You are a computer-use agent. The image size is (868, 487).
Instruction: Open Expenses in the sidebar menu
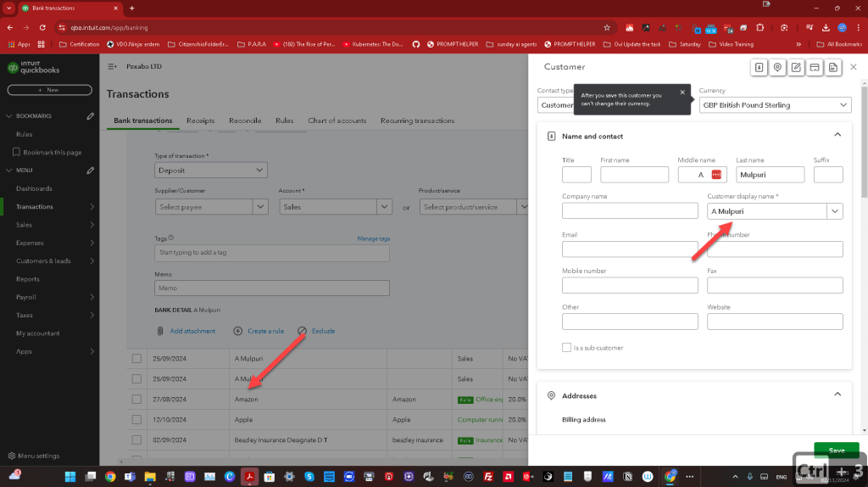[x=30, y=243]
